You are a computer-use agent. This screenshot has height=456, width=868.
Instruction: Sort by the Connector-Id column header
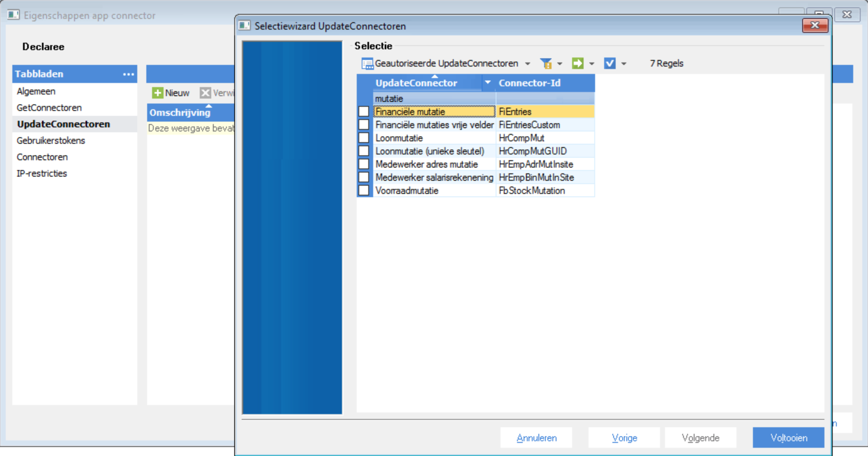tap(529, 83)
